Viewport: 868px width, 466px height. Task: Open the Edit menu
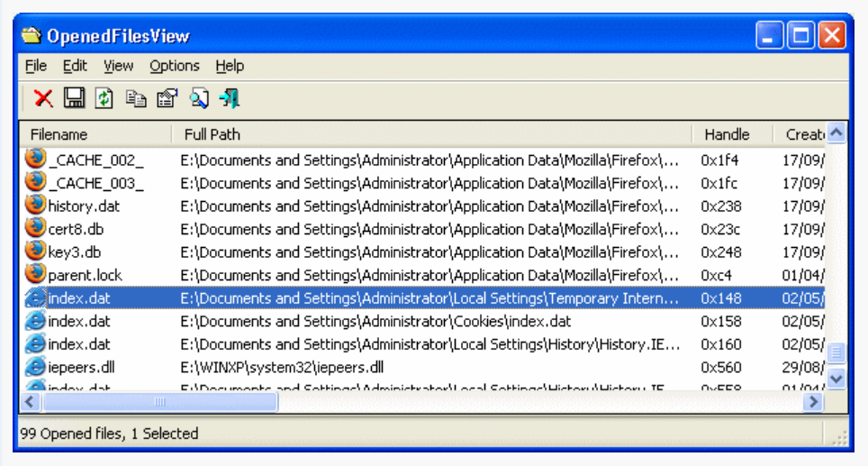pyautogui.click(x=75, y=66)
